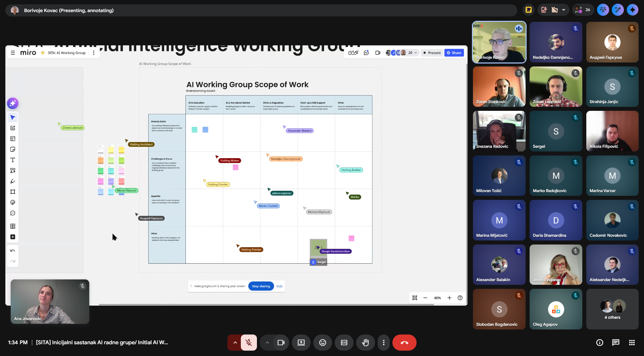This screenshot has width=644, height=356.
Task: Expand Miro collaborators list showing 20
Action: (416, 53)
